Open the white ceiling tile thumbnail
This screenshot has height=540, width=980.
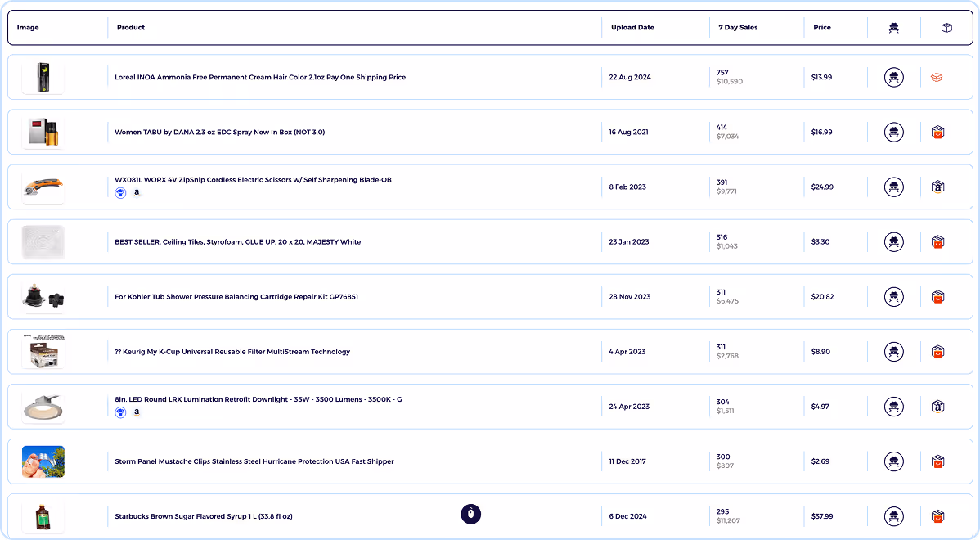43,242
